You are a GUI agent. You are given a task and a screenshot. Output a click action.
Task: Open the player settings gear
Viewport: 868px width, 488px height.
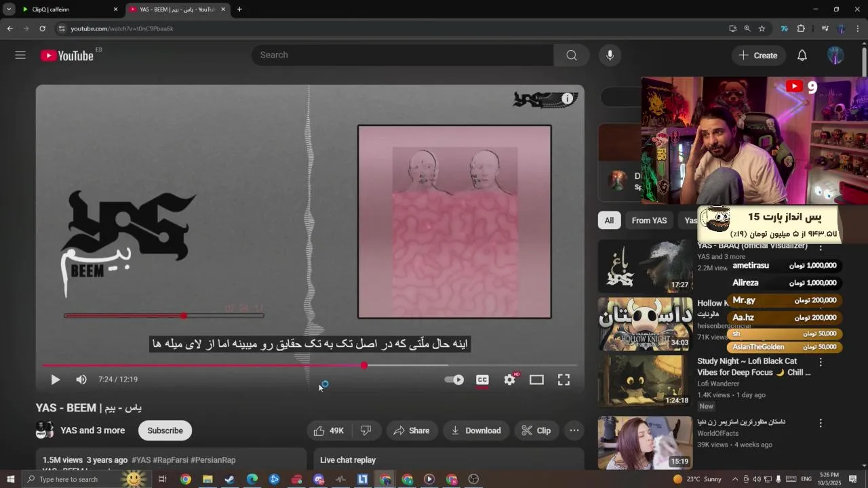click(x=510, y=380)
